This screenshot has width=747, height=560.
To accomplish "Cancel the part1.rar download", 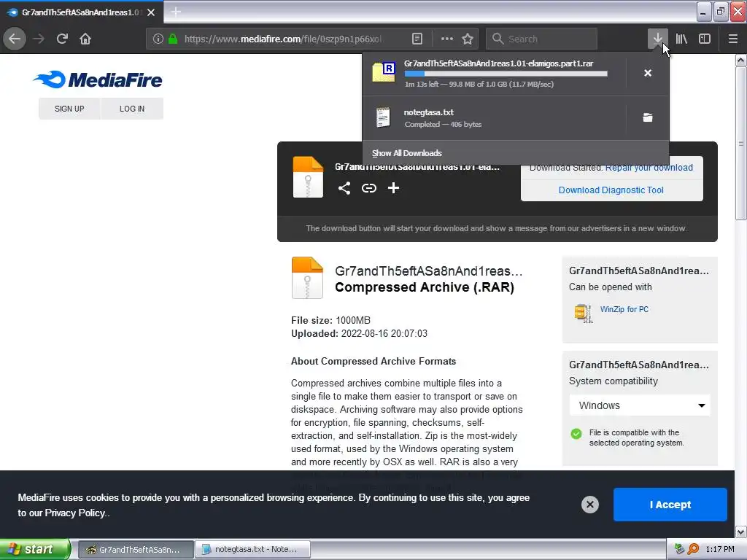I will click(648, 73).
